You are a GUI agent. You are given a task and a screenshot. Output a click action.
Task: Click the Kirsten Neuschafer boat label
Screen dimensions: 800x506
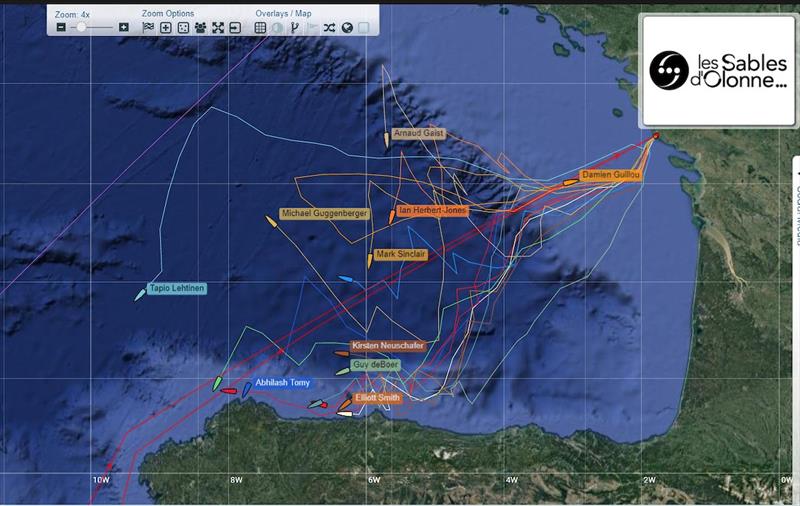click(x=387, y=346)
